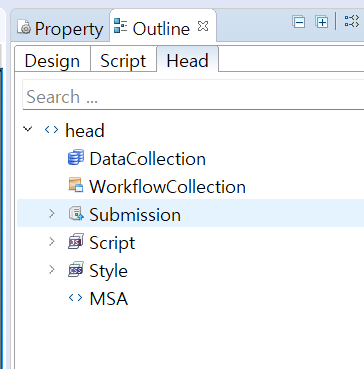Select the DataCollection tree item
364x369 pixels.
147,159
